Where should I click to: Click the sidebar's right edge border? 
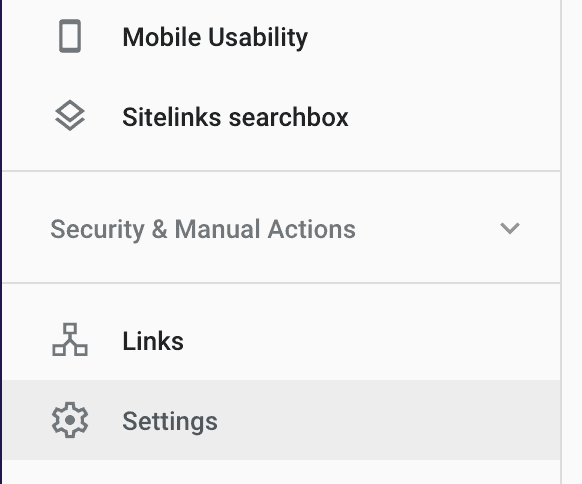[561, 242]
